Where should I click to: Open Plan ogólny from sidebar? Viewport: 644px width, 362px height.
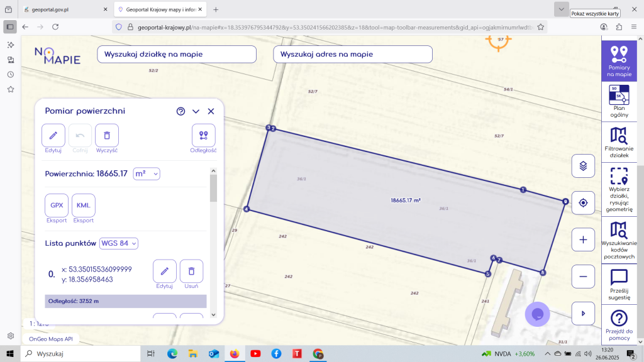(x=619, y=101)
